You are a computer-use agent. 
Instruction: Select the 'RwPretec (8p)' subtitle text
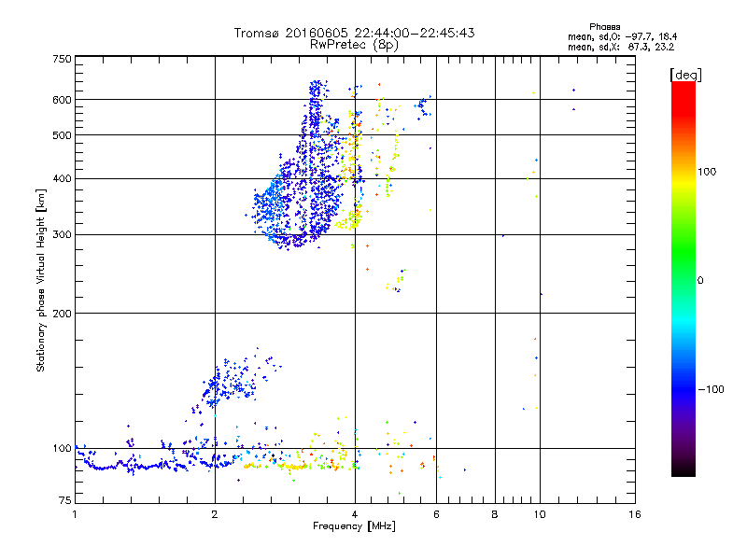point(354,45)
